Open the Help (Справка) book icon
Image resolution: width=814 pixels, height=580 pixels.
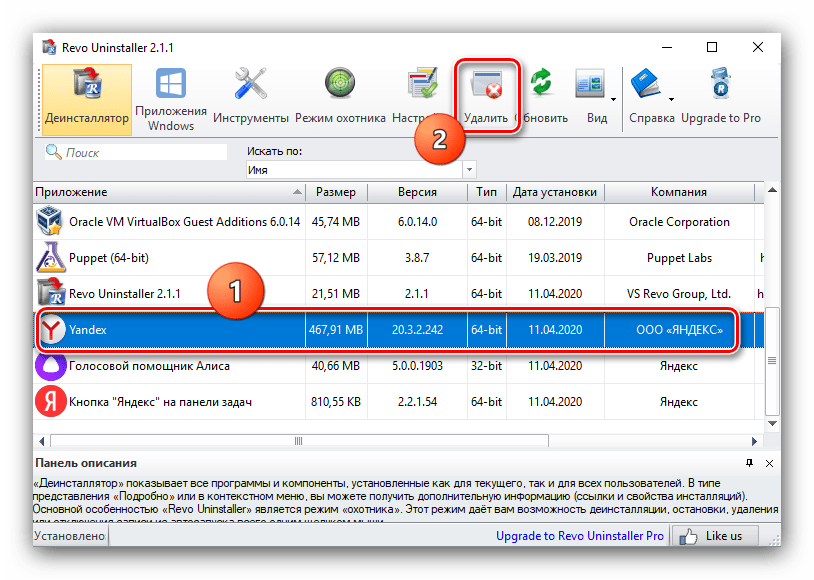[647, 98]
